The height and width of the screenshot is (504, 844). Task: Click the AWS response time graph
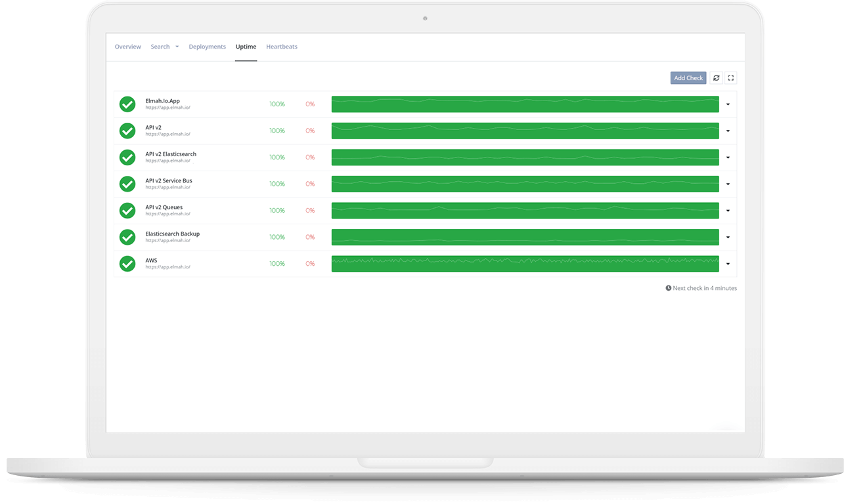[x=525, y=263]
